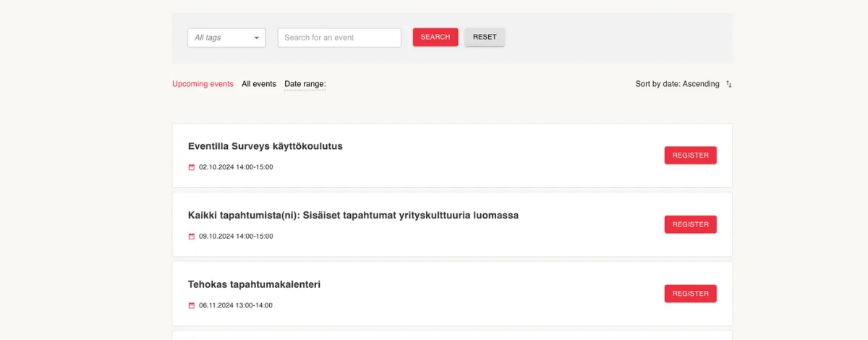Click calendar icon beside 06.11.2024 date

pyautogui.click(x=192, y=305)
